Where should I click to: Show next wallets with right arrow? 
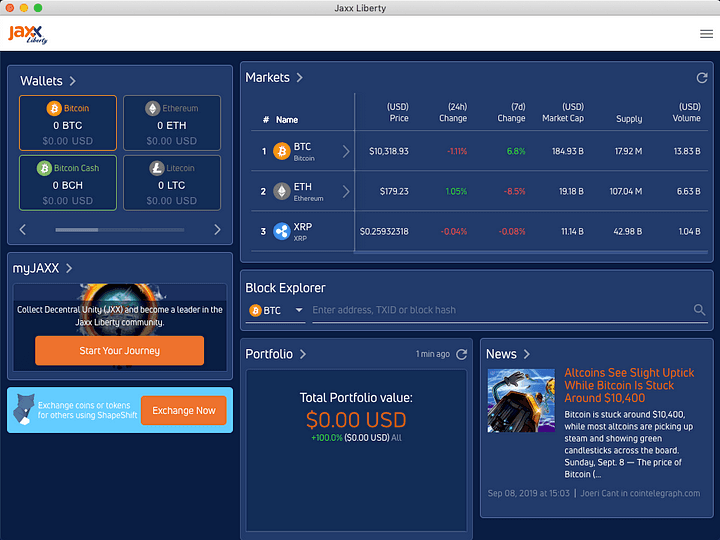coord(218,230)
